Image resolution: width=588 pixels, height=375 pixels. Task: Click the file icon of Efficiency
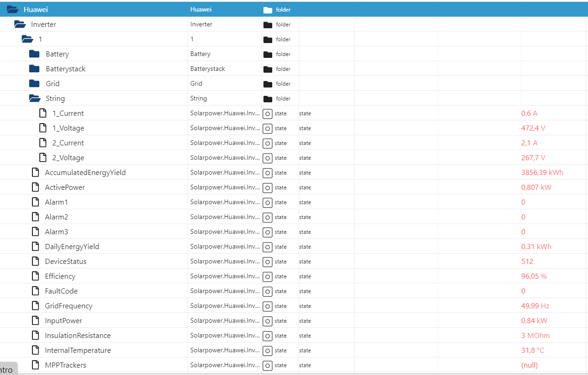35,276
